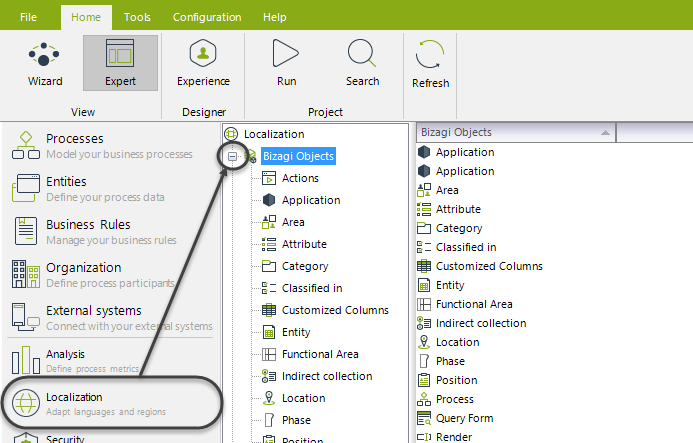Image resolution: width=693 pixels, height=443 pixels.
Task: Open the Help tab
Action: coord(274,17)
